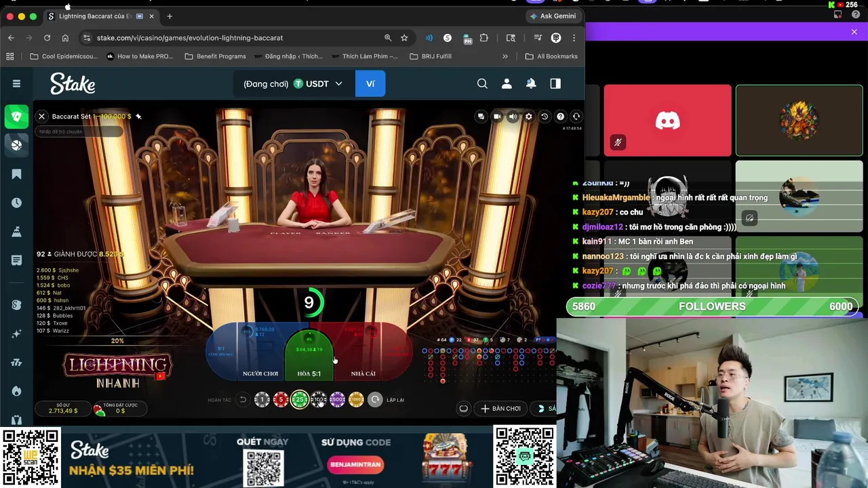The width and height of the screenshot is (868, 488).
Task: Open Stake search magnifier
Action: tap(482, 83)
